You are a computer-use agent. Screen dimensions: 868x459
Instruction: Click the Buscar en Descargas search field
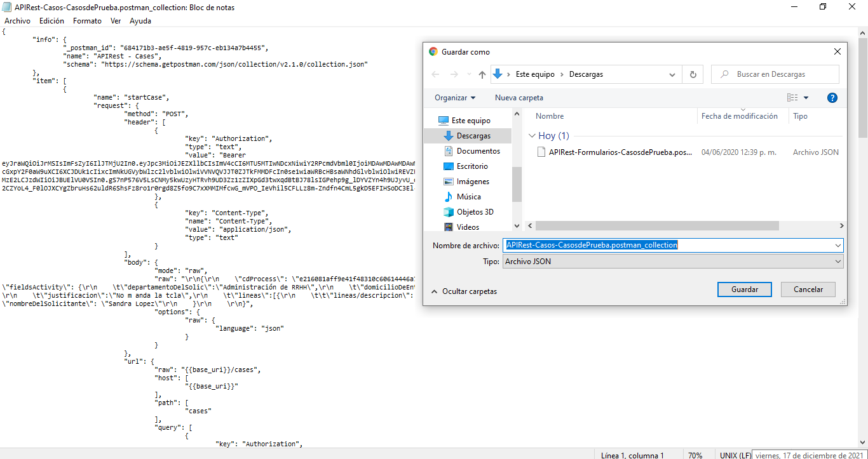(775, 74)
